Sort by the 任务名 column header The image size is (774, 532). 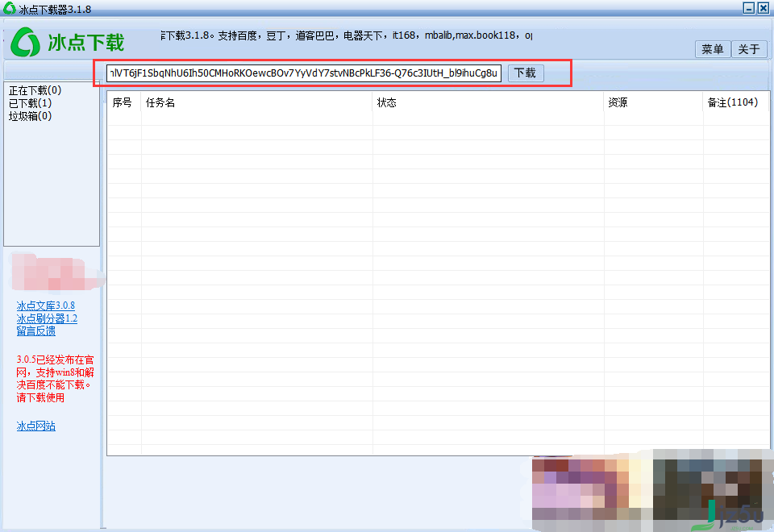(256, 102)
